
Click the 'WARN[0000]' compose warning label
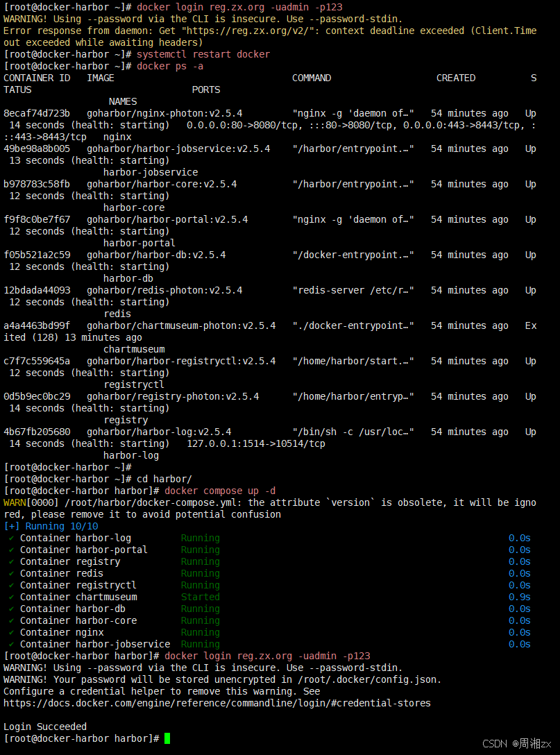click(x=31, y=502)
